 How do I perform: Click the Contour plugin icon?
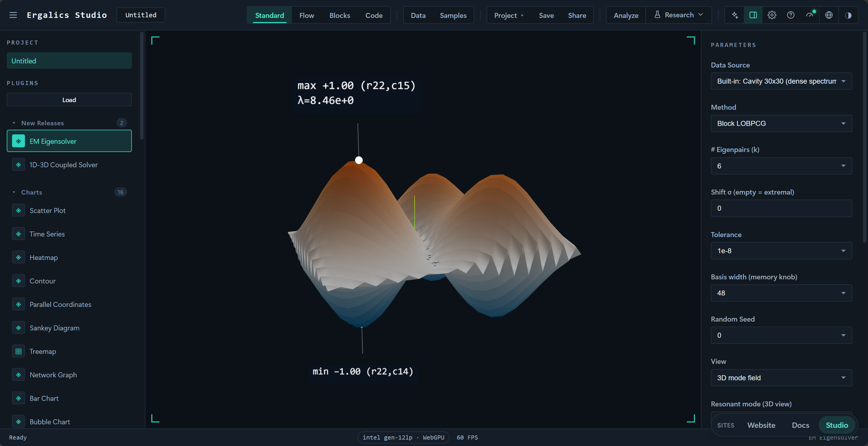click(18, 281)
